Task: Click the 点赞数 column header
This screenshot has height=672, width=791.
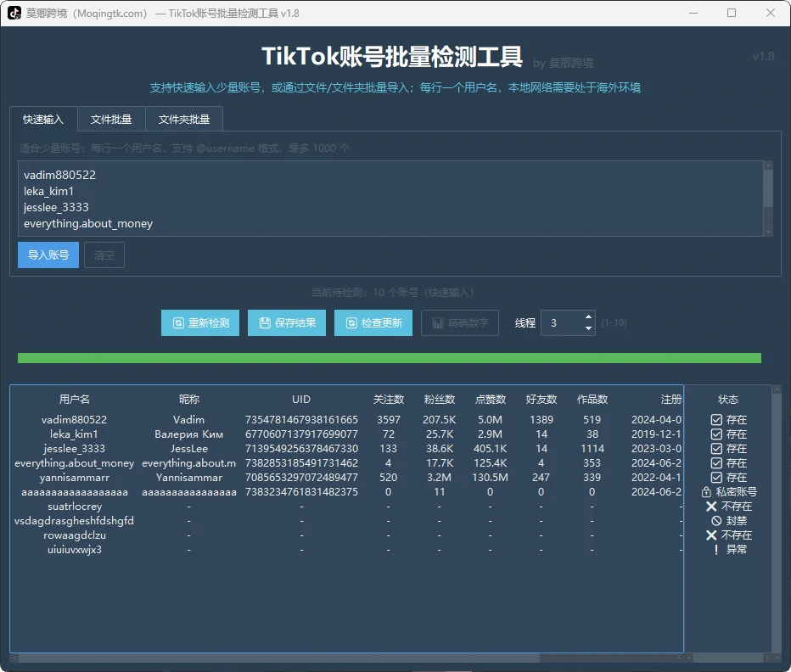Action: coord(491,400)
